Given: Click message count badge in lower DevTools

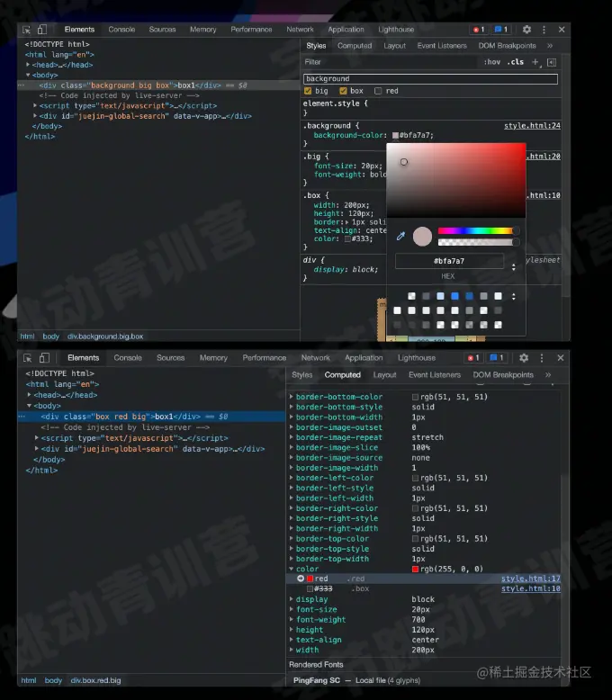Looking at the screenshot, I should coord(497,358).
